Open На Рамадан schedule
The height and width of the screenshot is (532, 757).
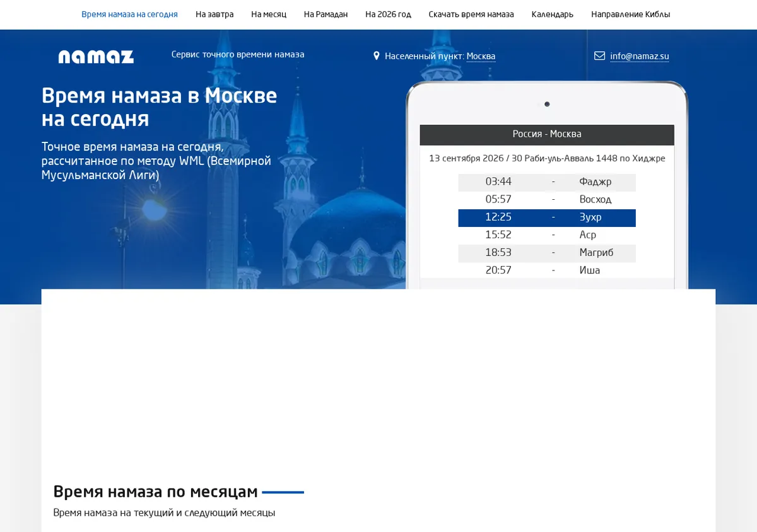pos(326,14)
